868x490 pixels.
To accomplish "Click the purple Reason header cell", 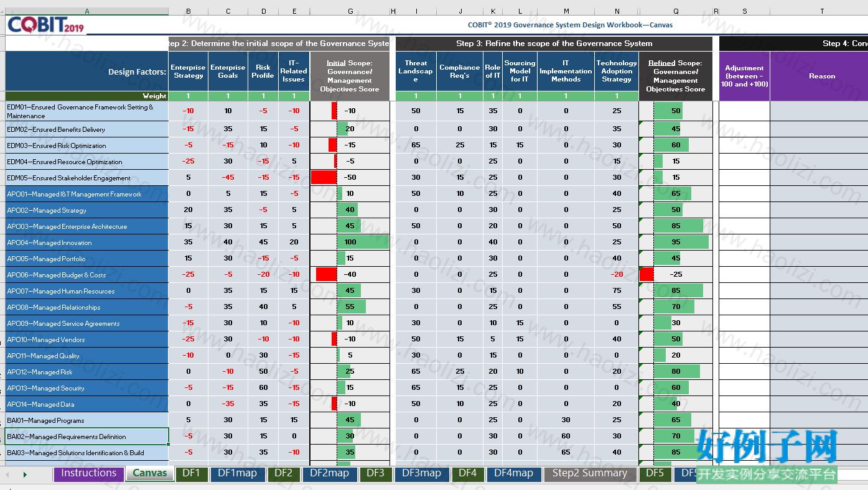I will 819,76.
